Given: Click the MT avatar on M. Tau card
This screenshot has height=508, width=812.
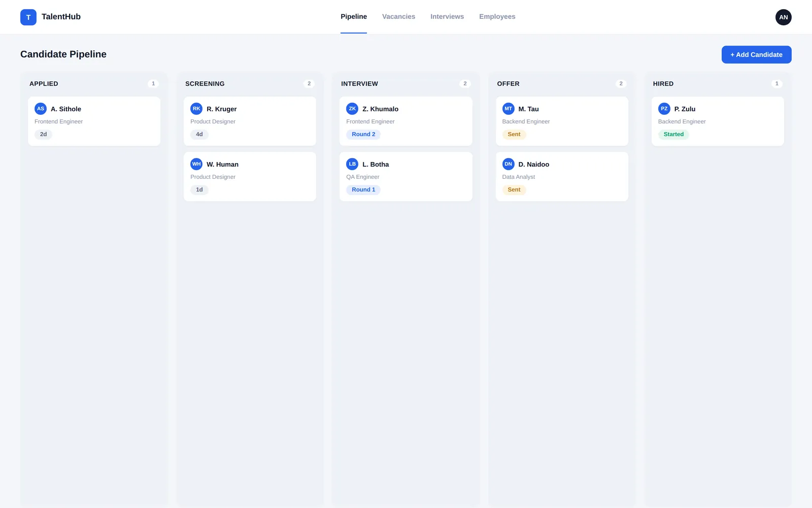Looking at the screenshot, I should (509, 109).
